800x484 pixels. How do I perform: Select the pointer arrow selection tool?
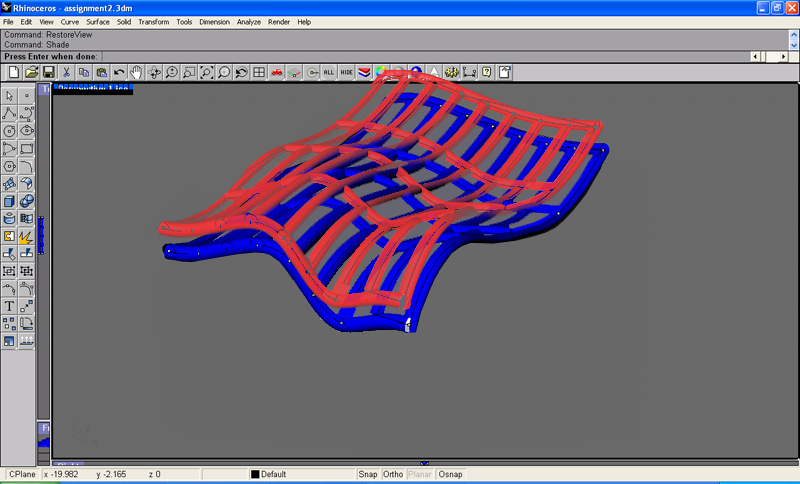(9, 96)
